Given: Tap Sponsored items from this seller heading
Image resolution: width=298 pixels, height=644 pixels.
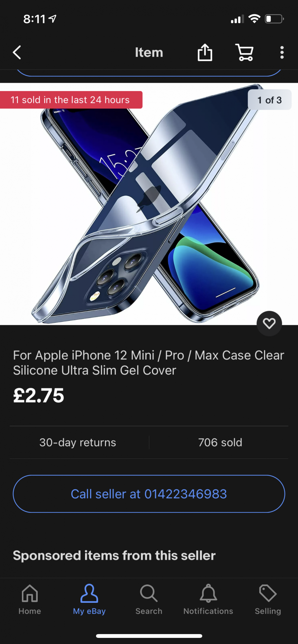Looking at the screenshot, I should (114, 555).
